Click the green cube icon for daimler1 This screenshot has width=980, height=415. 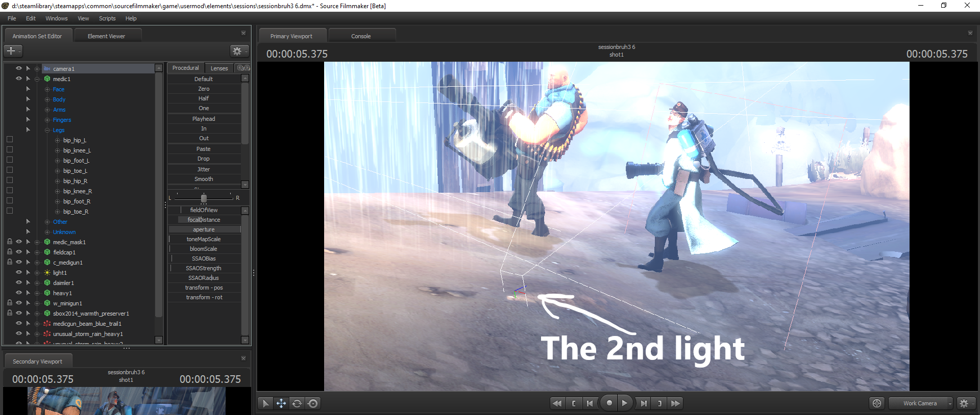[x=47, y=283]
